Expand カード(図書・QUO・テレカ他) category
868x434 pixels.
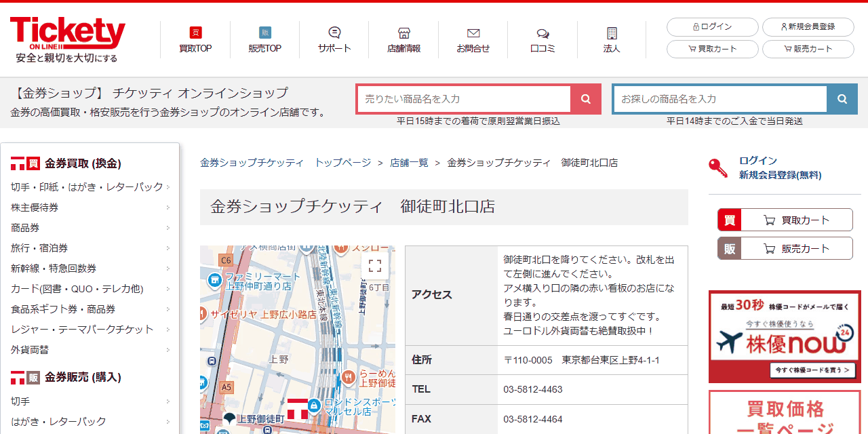[90, 288]
